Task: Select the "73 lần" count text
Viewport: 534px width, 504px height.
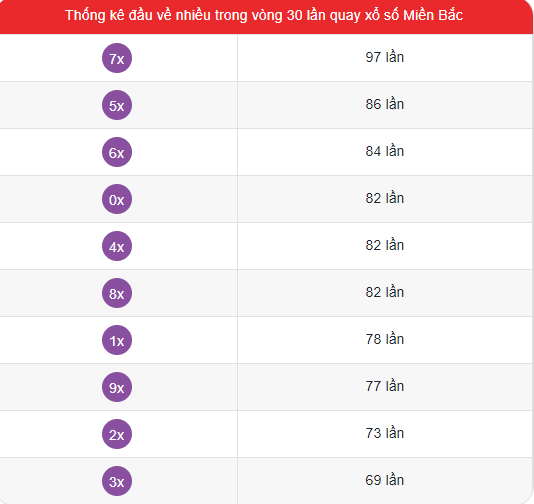Action: [384, 433]
